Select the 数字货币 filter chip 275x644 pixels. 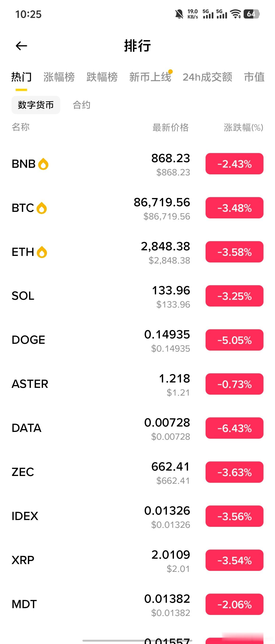pyautogui.click(x=36, y=105)
